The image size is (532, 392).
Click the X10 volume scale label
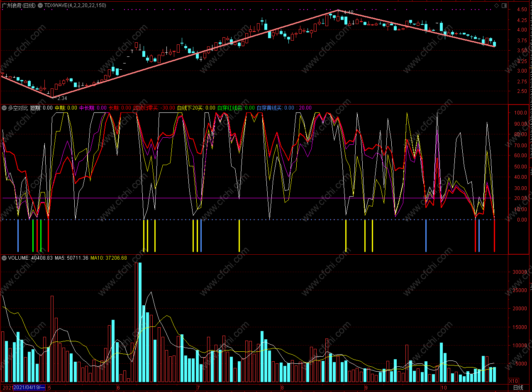coord(514,381)
